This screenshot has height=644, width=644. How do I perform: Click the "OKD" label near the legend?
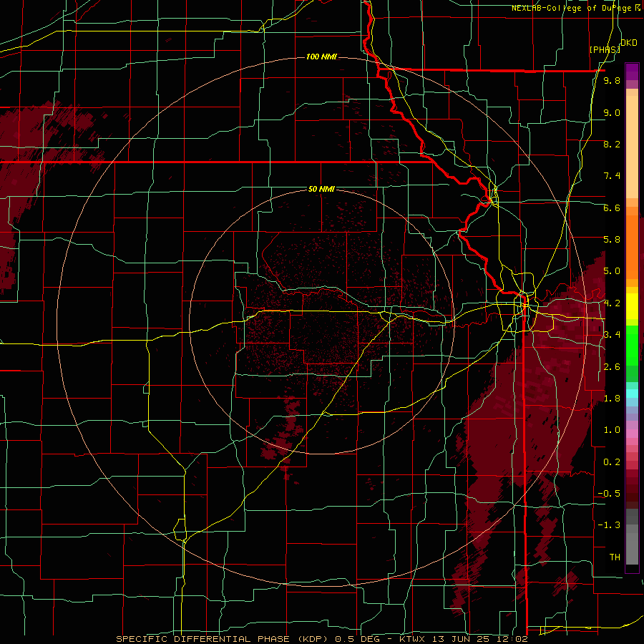(x=629, y=43)
